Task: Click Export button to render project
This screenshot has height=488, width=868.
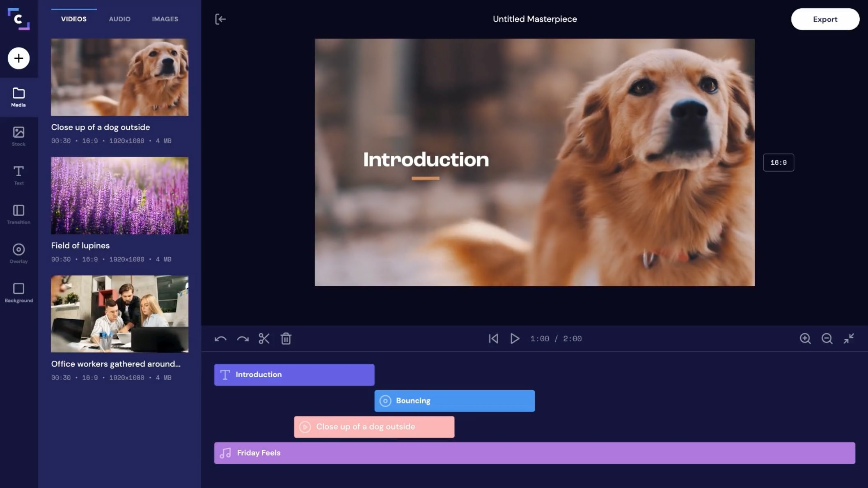Action: click(x=825, y=19)
